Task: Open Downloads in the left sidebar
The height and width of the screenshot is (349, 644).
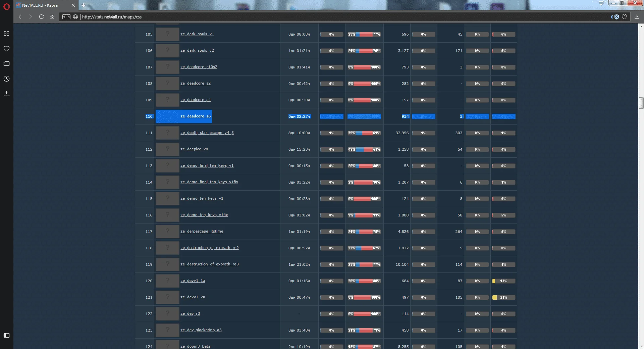Action: point(6,94)
